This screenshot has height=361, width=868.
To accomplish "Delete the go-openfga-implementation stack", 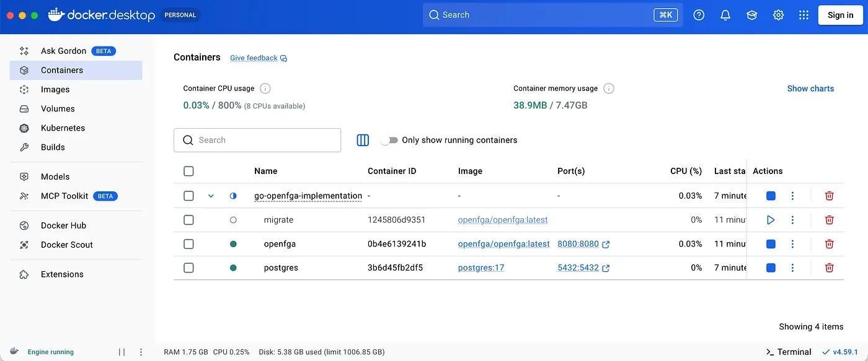I will tap(830, 196).
